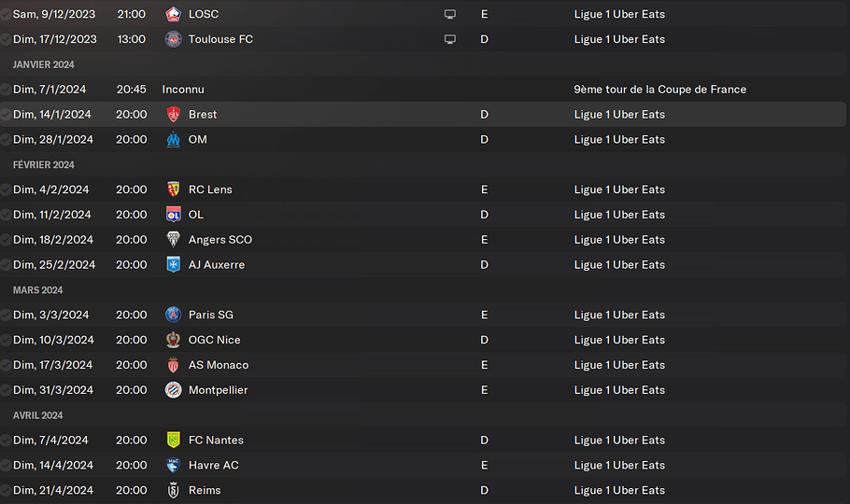Open the 9ème tour de la Coupe de France link

659,90
